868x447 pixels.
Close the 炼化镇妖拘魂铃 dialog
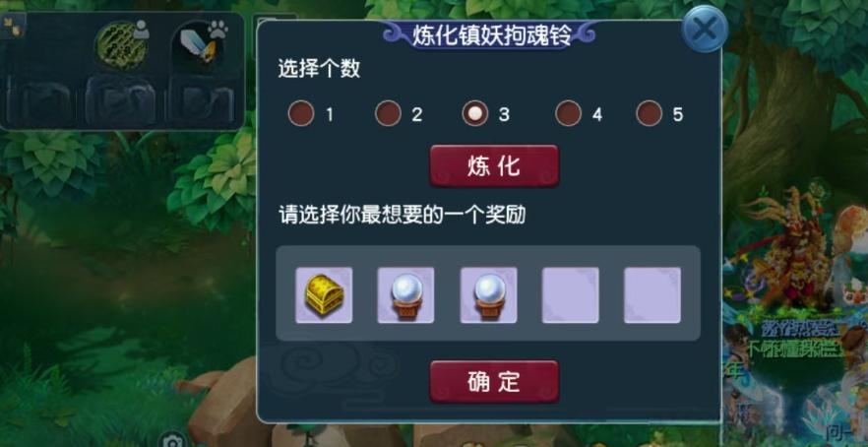[705, 29]
